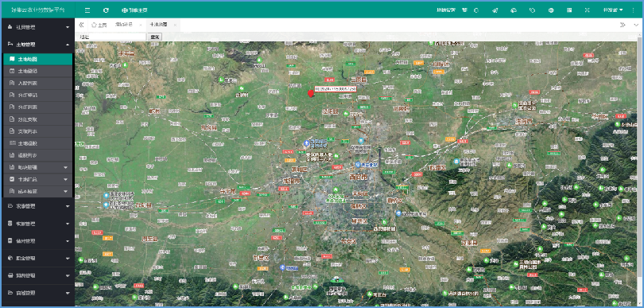Collapse the 土地管理 sidebar section
The height and width of the screenshot is (308, 644).
[37, 45]
